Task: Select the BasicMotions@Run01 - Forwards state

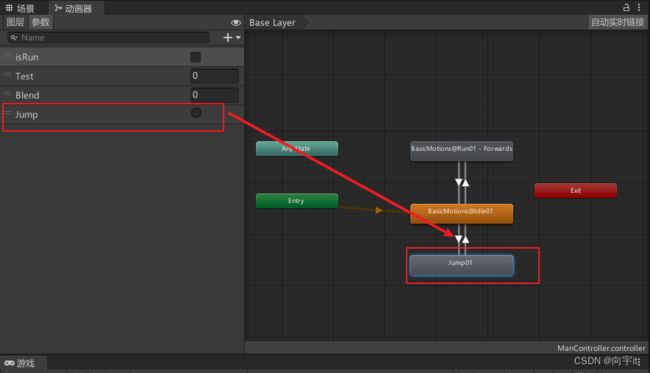Action: pos(461,150)
